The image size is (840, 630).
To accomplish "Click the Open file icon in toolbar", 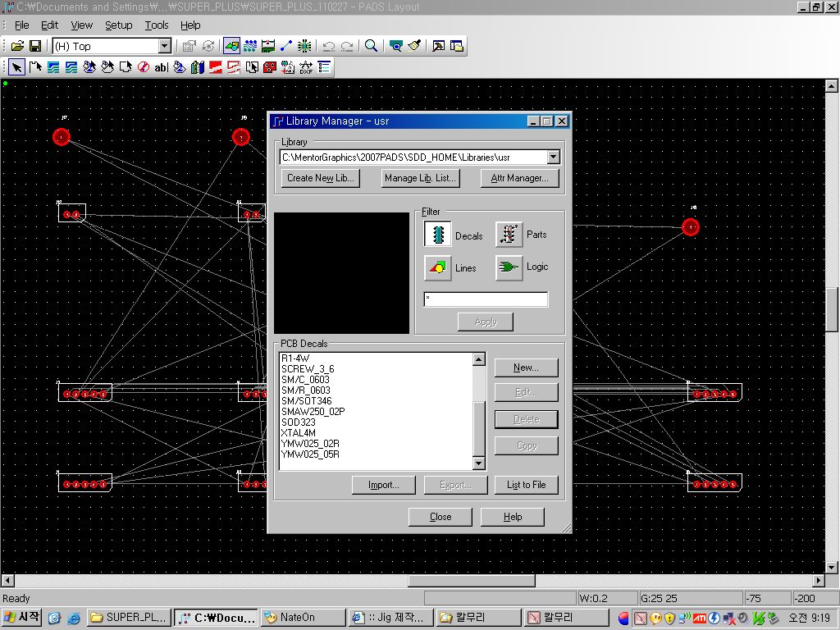I will click(17, 46).
